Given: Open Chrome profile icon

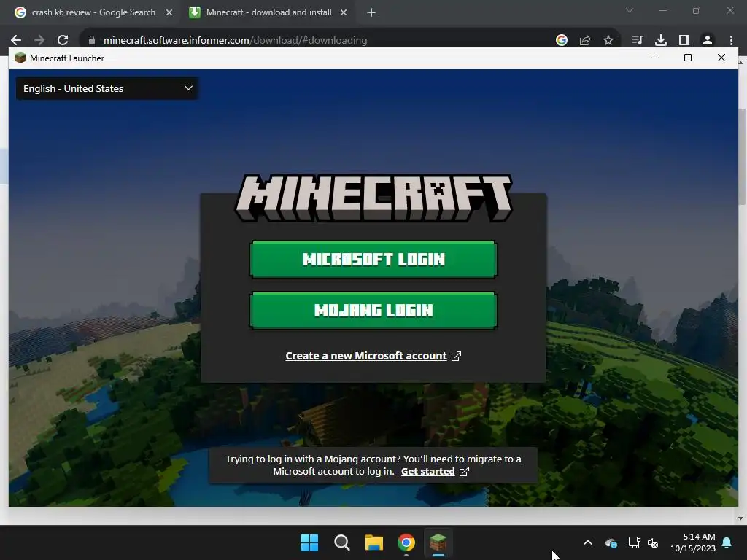Looking at the screenshot, I should pyautogui.click(x=708, y=40).
